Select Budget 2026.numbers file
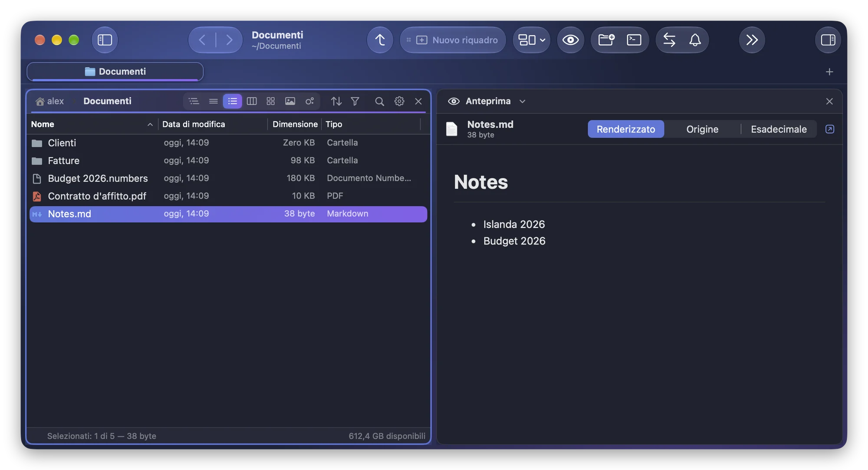This screenshot has height=470, width=868. coord(228,179)
